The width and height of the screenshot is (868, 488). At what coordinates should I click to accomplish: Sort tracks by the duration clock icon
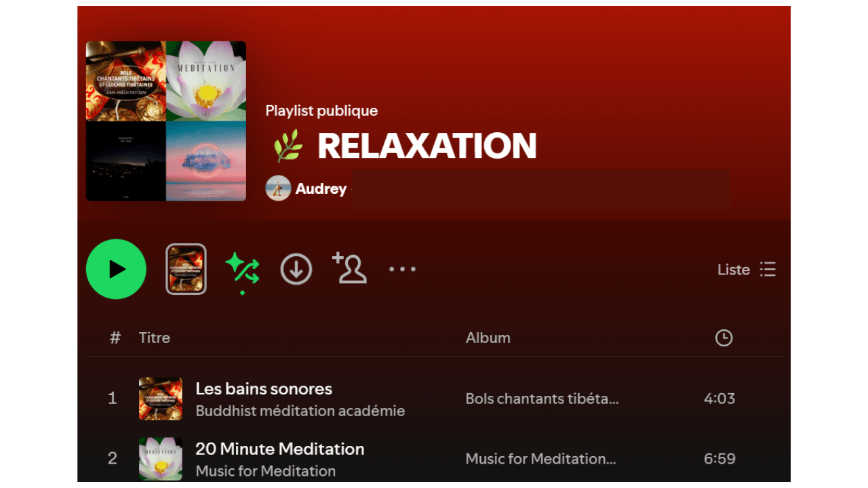tap(724, 338)
